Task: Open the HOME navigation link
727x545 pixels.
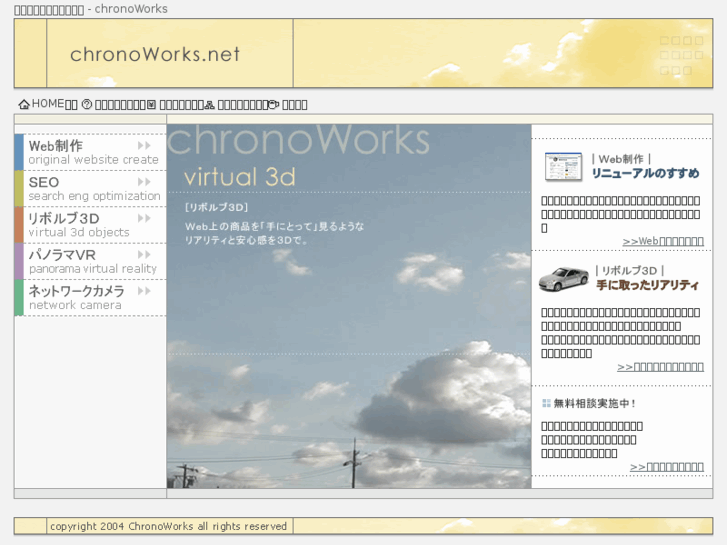Action: [x=48, y=103]
